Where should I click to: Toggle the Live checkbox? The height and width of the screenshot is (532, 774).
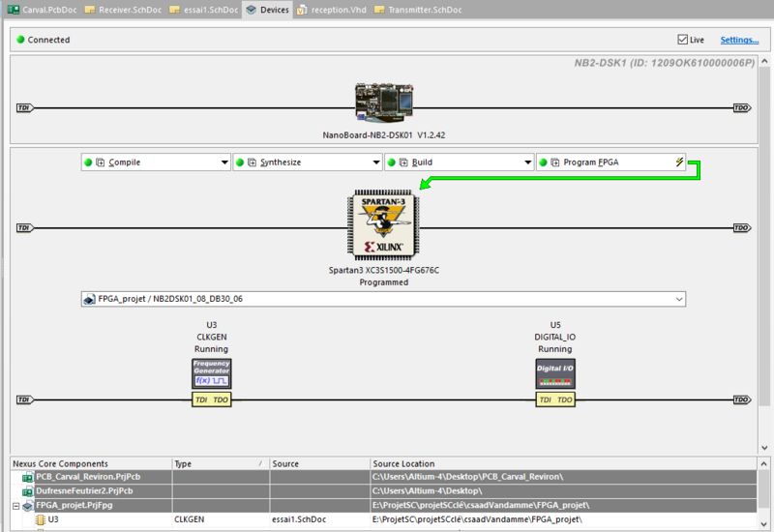[683, 40]
